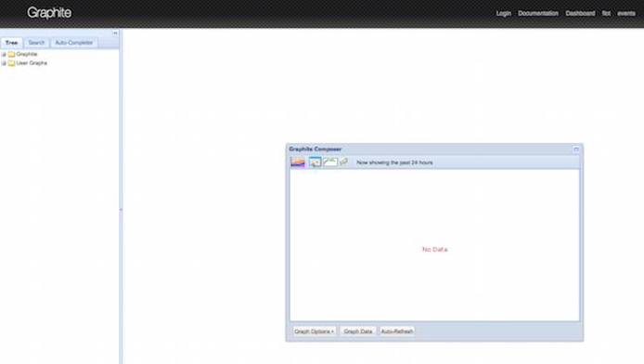Viewport: 644px width, 364px height.
Task: Open the Dashboard link in header
Action: (580, 13)
